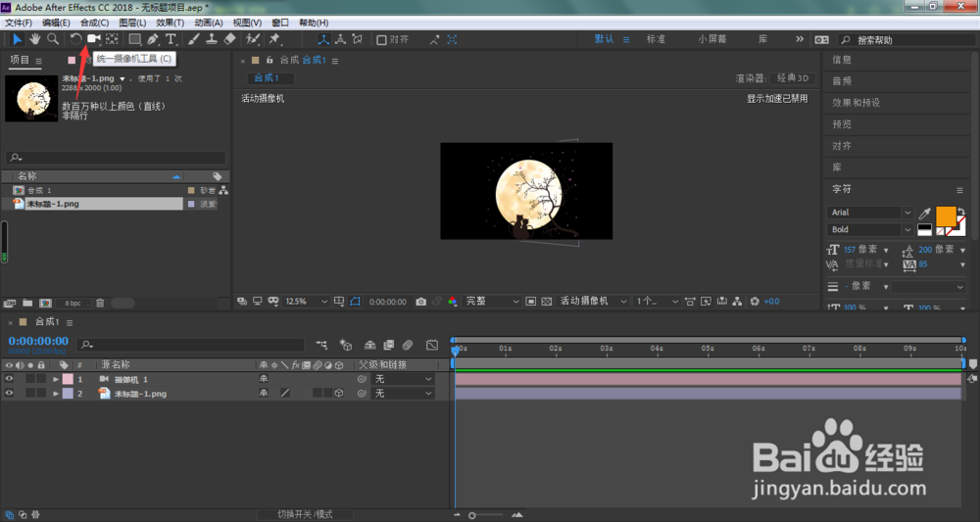Toggle pixel aspect ratio correction icon
Viewport: 980px width, 522px height.
pyautogui.click(x=690, y=302)
